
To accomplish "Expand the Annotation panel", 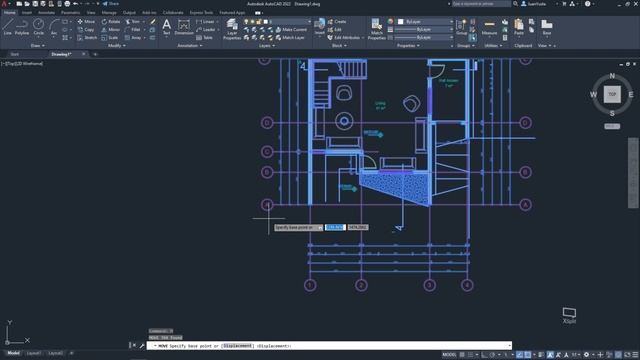I will point(190,46).
